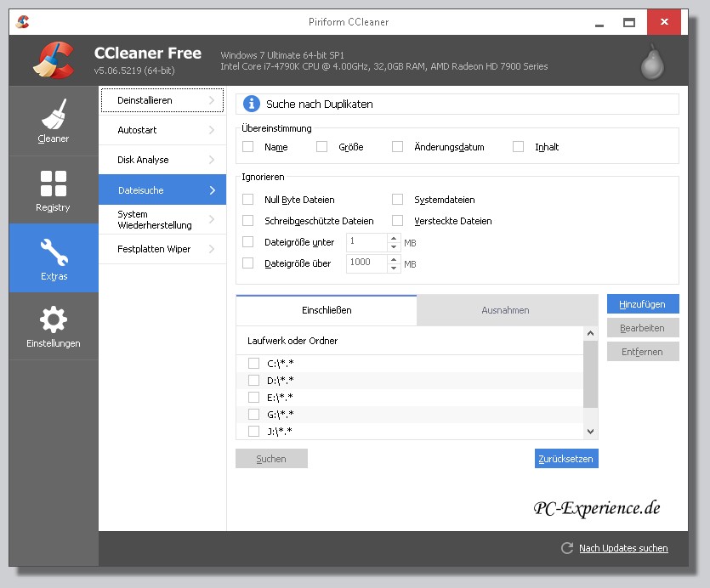Click the drive list scrollbar
This screenshot has width=710, height=588.
[590, 374]
